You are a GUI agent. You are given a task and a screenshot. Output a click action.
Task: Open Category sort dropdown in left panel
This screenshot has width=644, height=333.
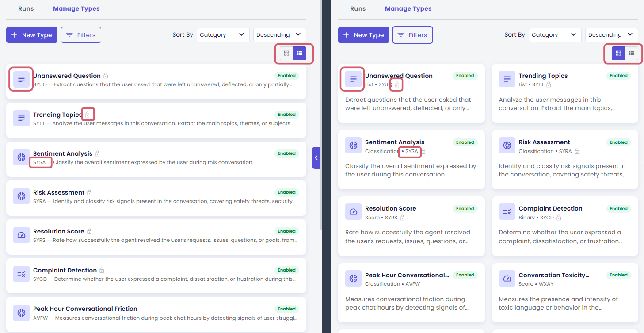(223, 35)
